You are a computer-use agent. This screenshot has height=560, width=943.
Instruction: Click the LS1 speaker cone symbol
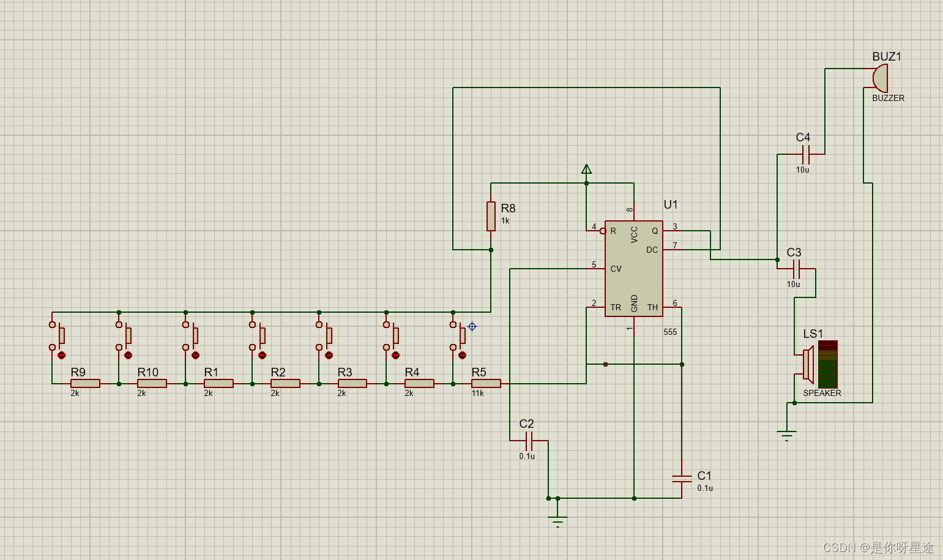tap(808, 365)
